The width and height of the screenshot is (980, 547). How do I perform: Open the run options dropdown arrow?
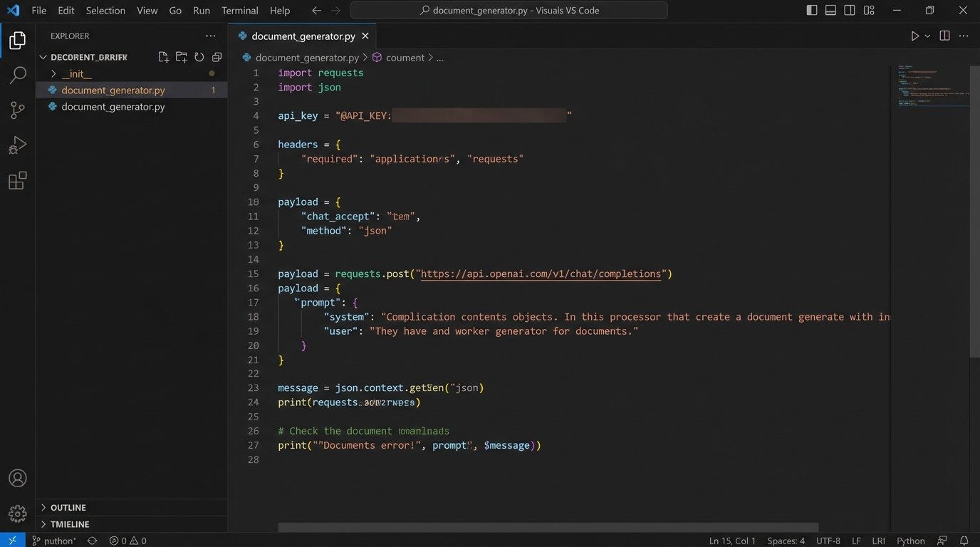(927, 36)
